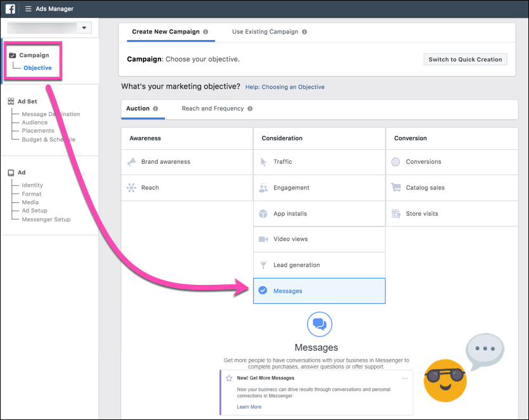Screen dimensions: 529x420
Task: Click the Store visits shop icon
Action: (x=396, y=214)
